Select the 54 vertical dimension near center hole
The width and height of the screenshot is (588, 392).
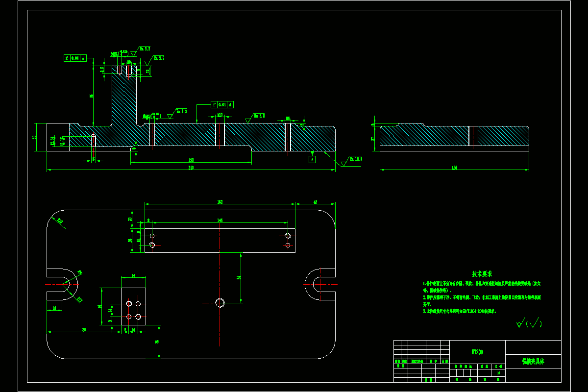[x=239, y=277]
